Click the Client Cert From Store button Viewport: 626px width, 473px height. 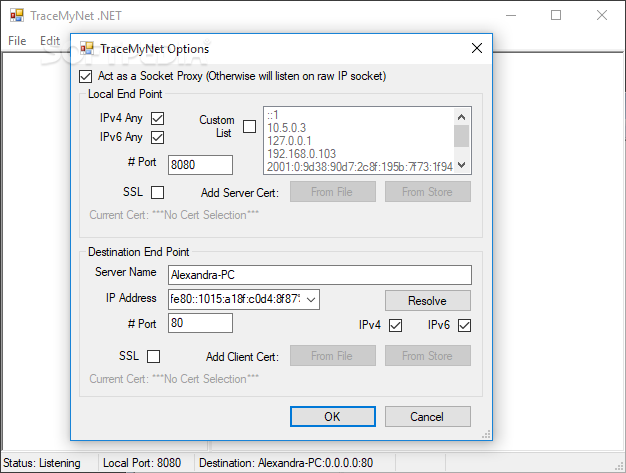(x=428, y=356)
